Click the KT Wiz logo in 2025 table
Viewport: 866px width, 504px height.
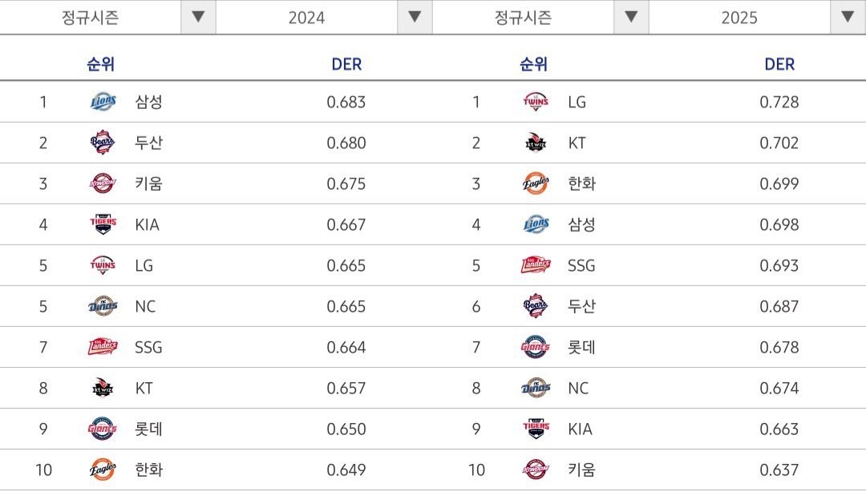pos(535,143)
